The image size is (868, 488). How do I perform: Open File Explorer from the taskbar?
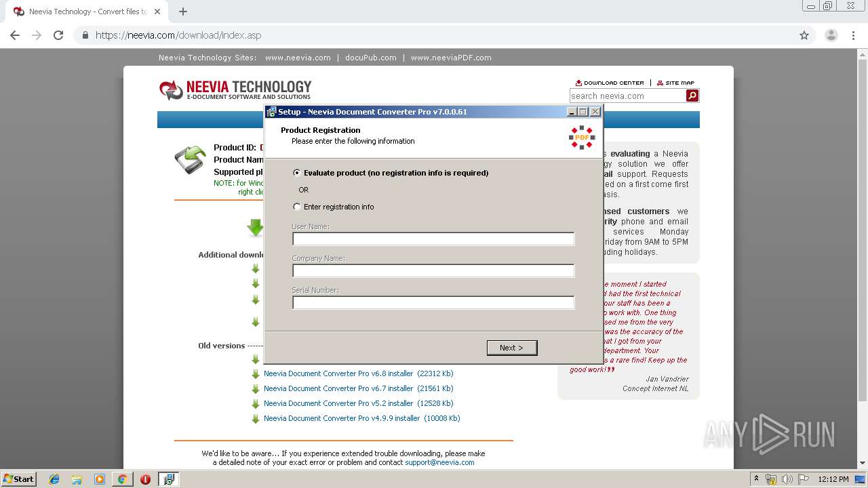(77, 479)
